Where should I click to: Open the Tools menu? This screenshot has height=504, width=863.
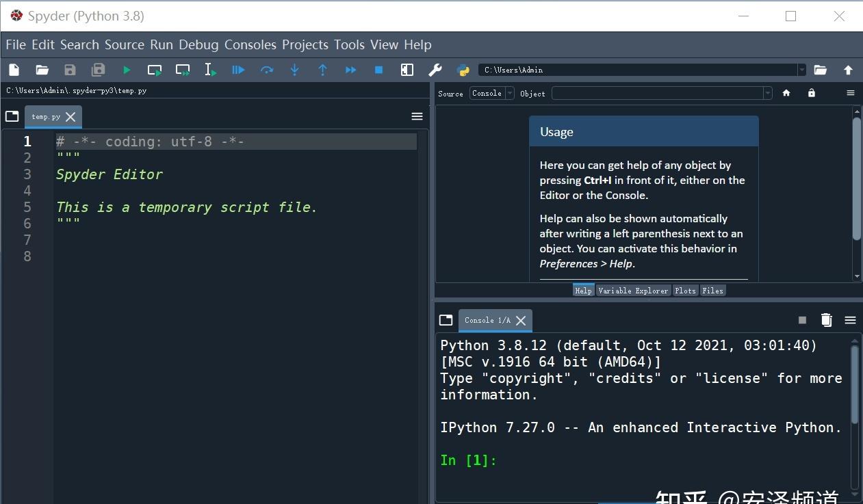click(349, 44)
